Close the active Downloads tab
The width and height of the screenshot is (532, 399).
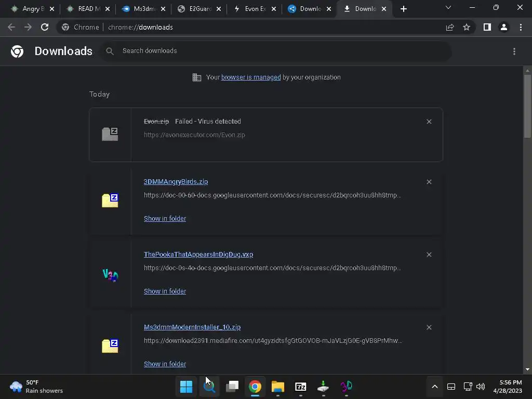pos(384,9)
